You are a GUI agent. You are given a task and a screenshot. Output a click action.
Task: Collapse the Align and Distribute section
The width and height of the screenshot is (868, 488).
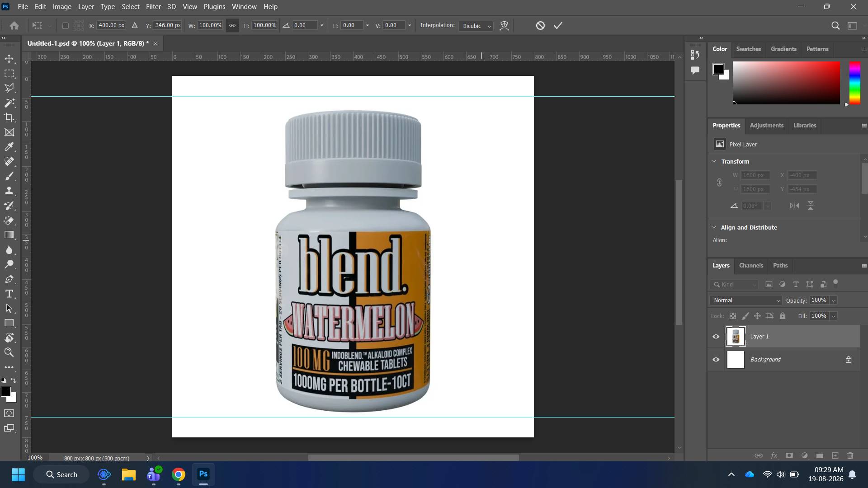click(714, 227)
